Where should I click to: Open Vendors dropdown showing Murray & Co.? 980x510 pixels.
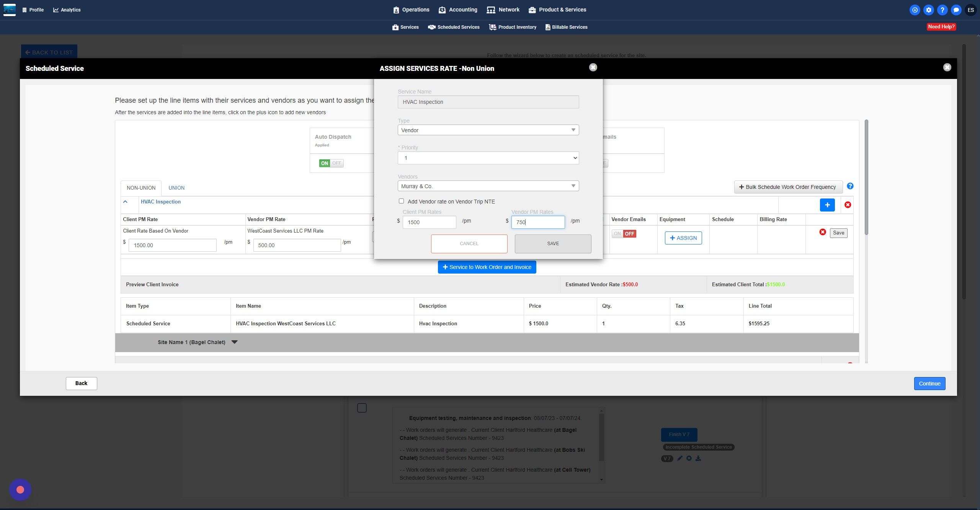pos(488,186)
